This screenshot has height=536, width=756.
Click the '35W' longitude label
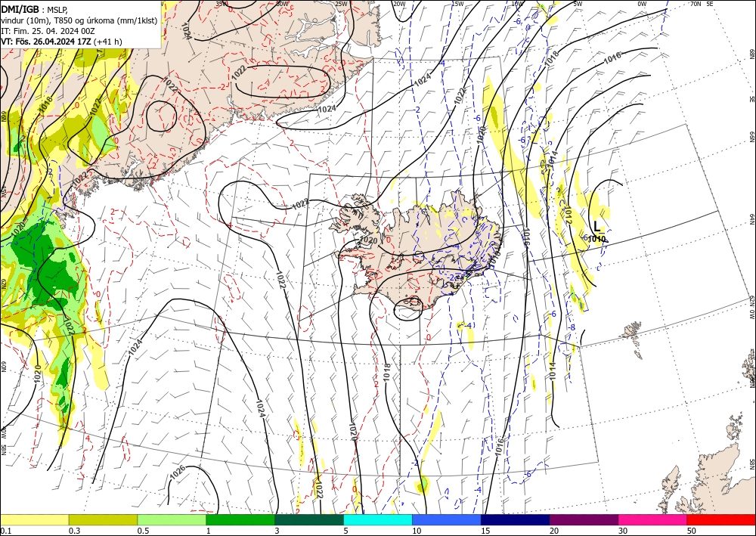[222, 4]
